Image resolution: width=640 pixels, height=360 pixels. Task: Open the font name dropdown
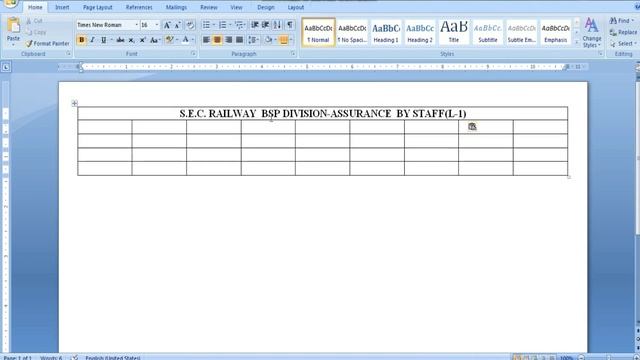tap(136, 25)
